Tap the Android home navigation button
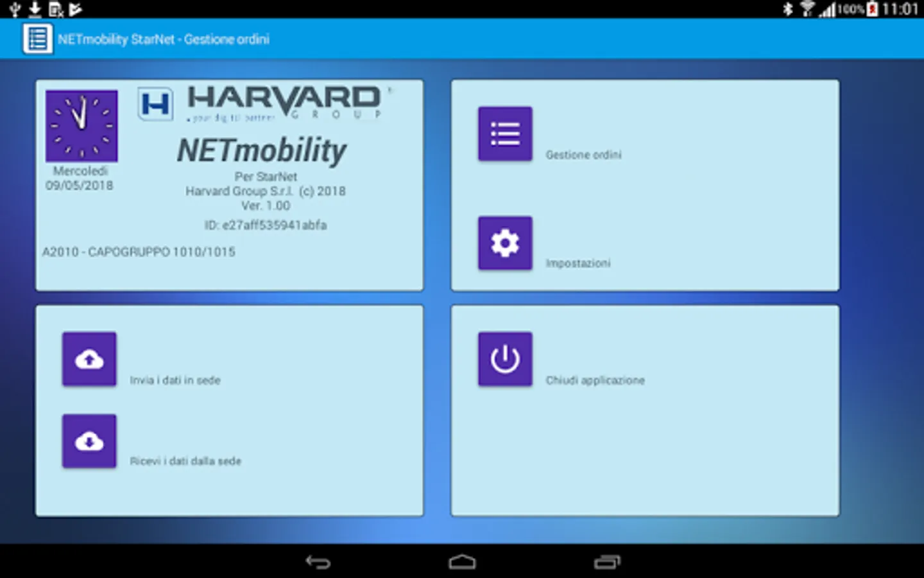Screen dimensions: 924x578 (x=462, y=562)
